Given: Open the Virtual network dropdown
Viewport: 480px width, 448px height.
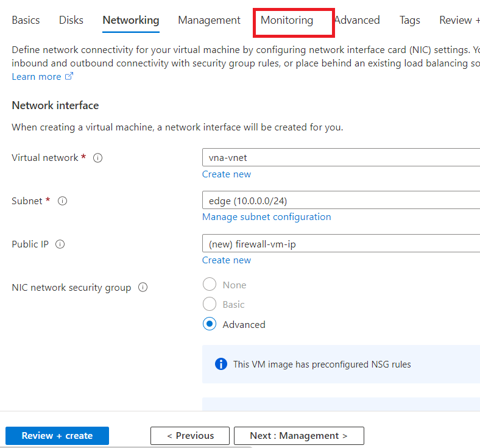Looking at the screenshot, I should pyautogui.click(x=340, y=157).
